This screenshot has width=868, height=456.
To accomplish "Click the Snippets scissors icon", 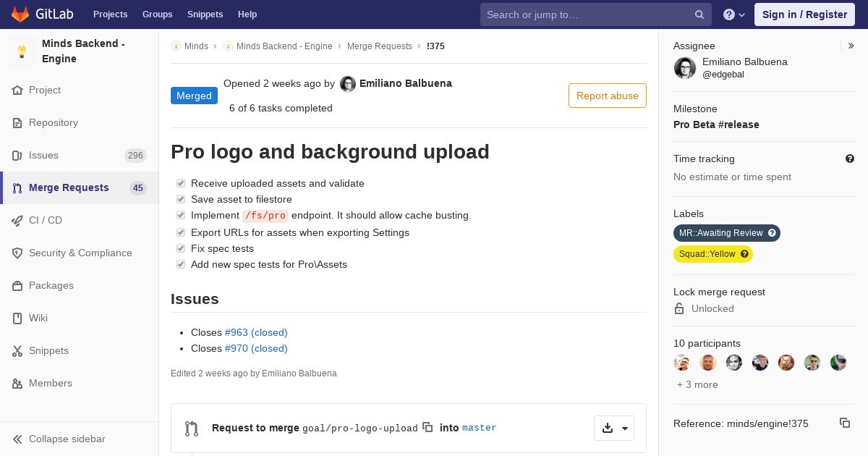I will point(17,351).
